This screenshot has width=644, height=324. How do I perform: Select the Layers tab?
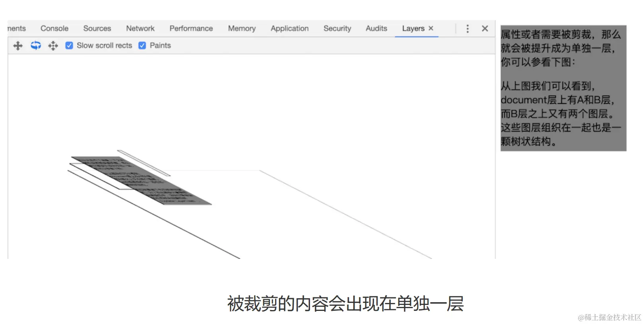pyautogui.click(x=413, y=29)
